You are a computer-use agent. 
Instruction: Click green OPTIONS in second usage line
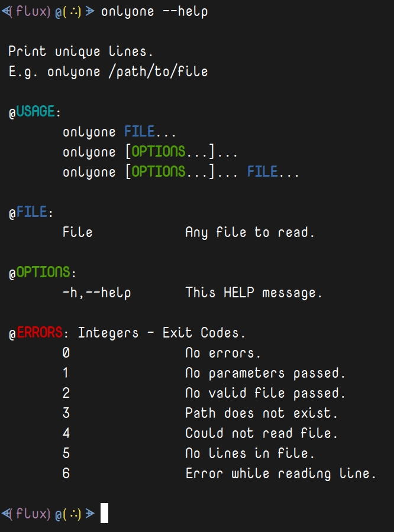(159, 152)
